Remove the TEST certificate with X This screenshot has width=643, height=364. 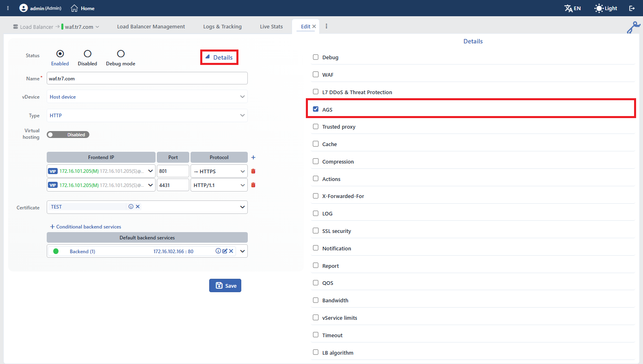(138, 207)
